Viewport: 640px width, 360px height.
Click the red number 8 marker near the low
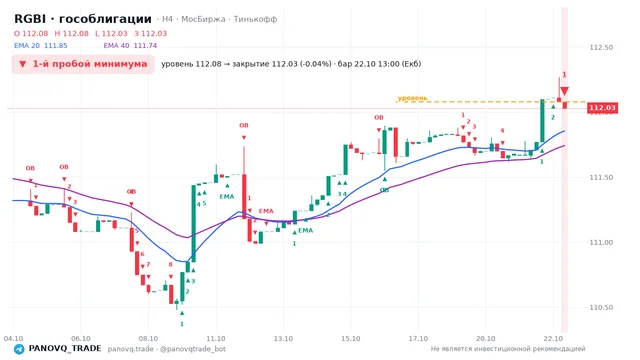pyautogui.click(x=171, y=264)
